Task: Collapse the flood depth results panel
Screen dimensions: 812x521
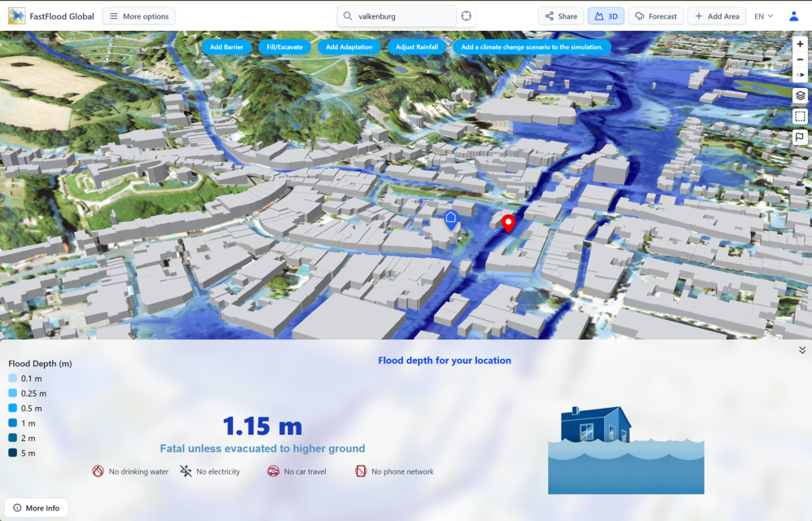Action: pyautogui.click(x=801, y=349)
